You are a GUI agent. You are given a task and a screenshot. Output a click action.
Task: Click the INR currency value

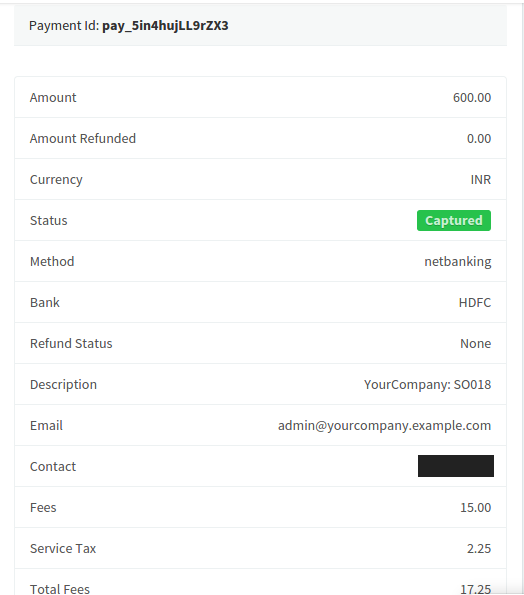point(481,179)
